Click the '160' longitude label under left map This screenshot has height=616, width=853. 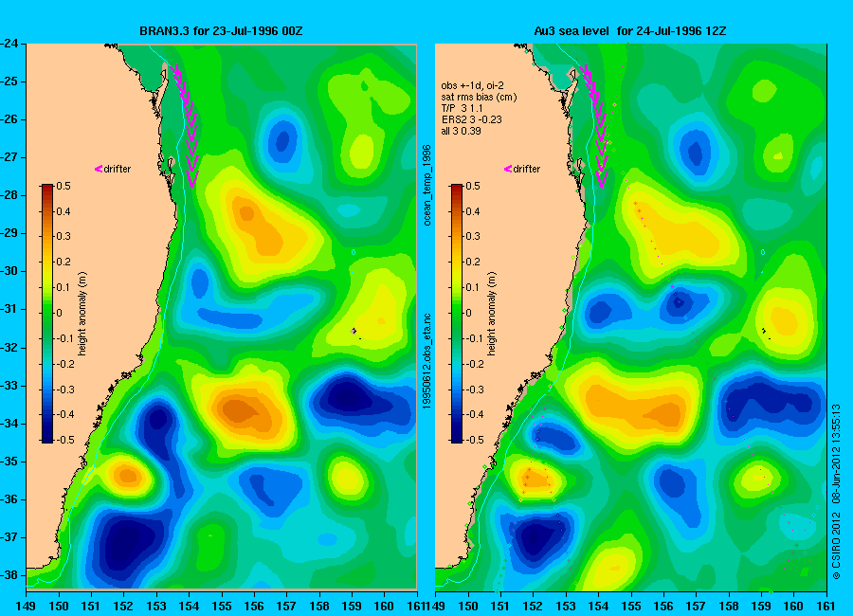[384, 607]
